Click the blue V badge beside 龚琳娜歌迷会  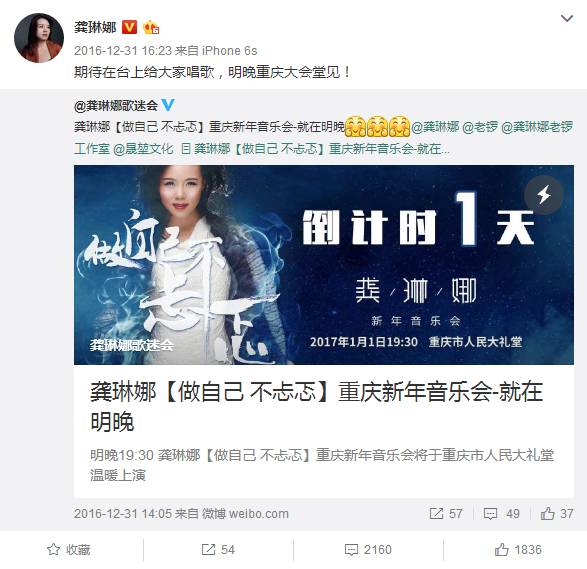168,105
